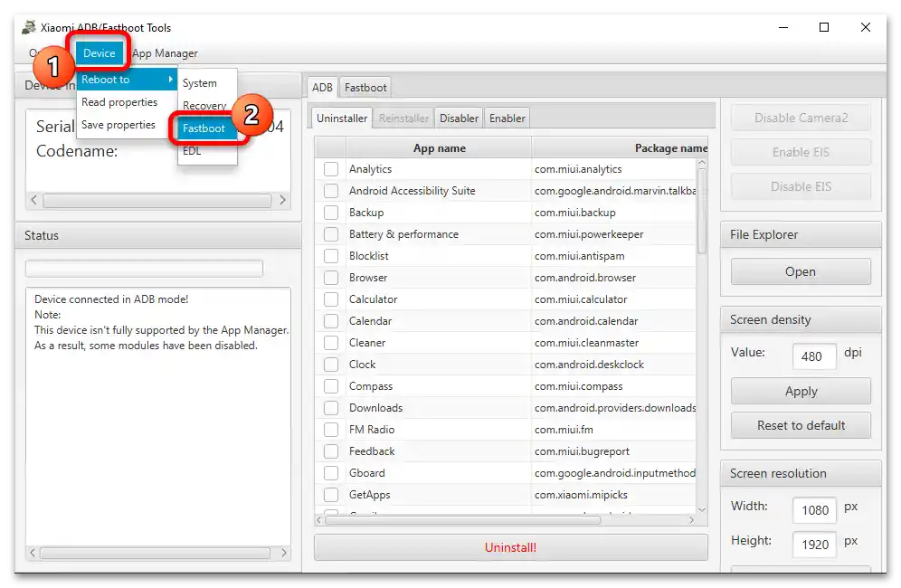Check the Analytics app checkbox
Screen dimensions: 901x588
[331, 169]
